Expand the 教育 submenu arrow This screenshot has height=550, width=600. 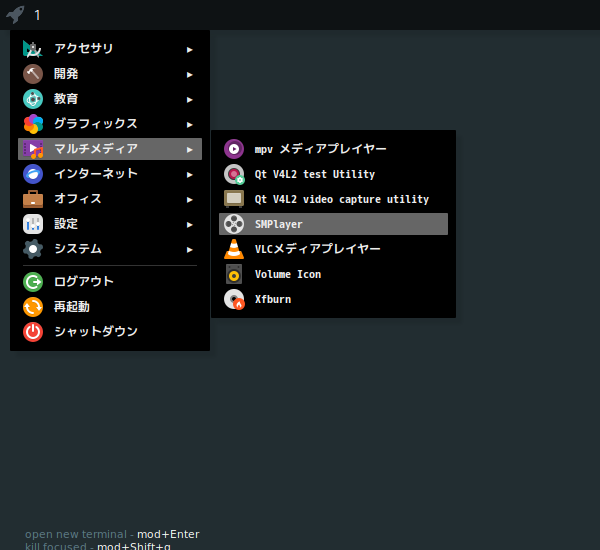[x=189, y=100]
